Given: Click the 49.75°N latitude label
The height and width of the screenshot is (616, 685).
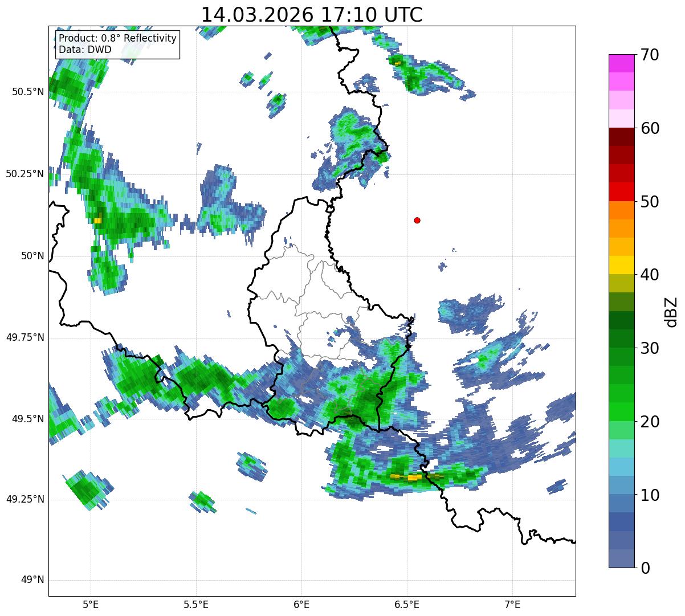Looking at the screenshot, I should [x=25, y=337].
